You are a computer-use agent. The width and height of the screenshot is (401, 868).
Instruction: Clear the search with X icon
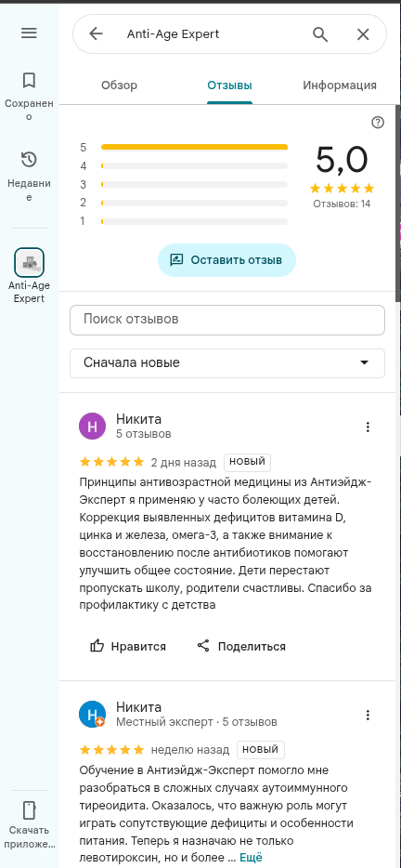click(x=363, y=34)
